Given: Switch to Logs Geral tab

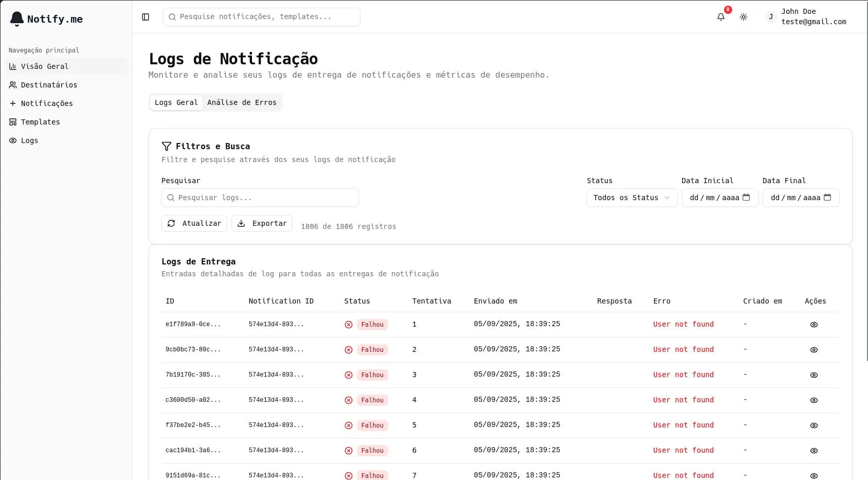Looking at the screenshot, I should (x=176, y=102).
